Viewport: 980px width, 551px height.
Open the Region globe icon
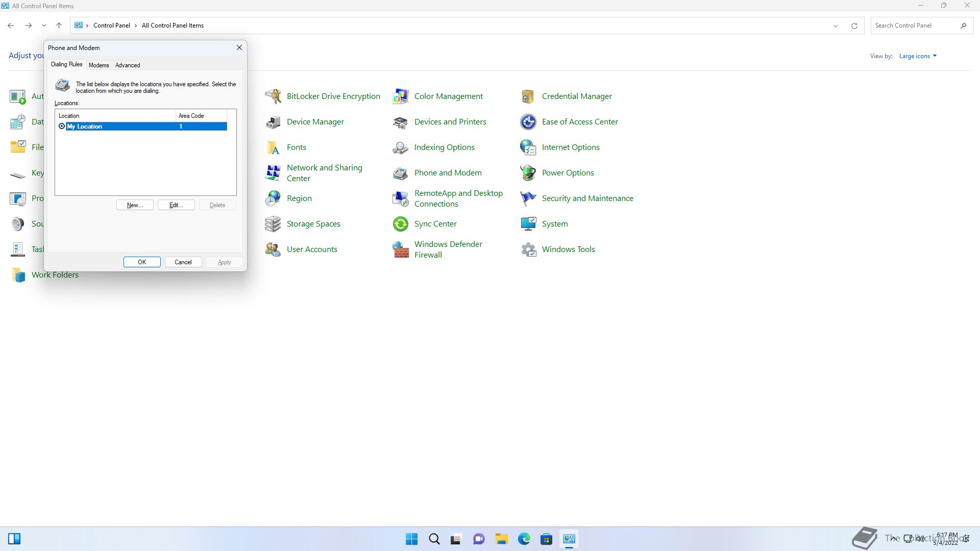pyautogui.click(x=273, y=198)
